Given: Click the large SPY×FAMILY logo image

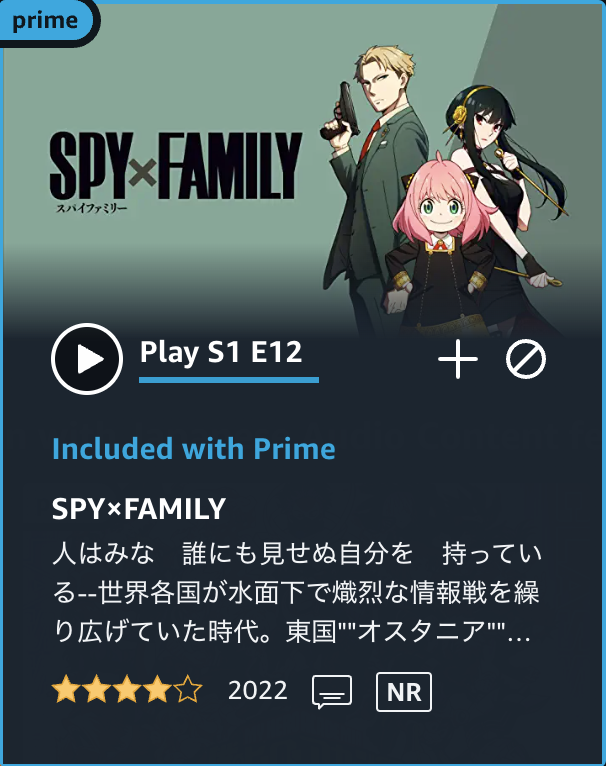Looking at the screenshot, I should coord(176,165).
